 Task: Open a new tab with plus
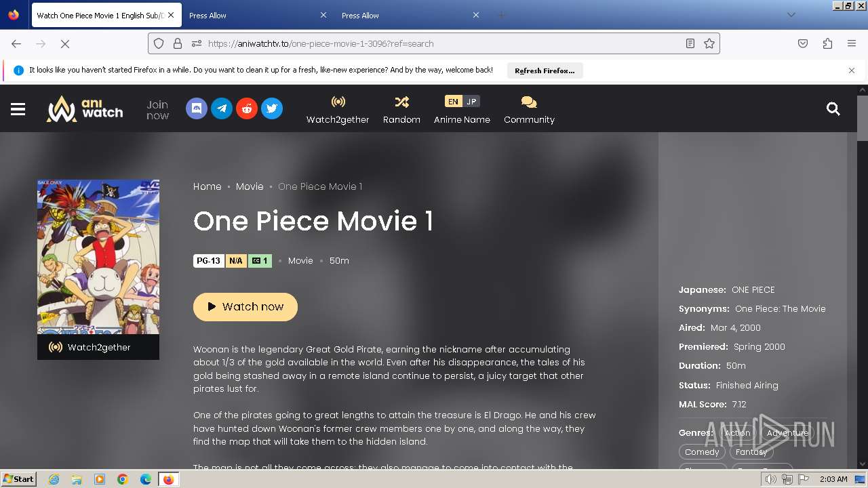coord(501,15)
